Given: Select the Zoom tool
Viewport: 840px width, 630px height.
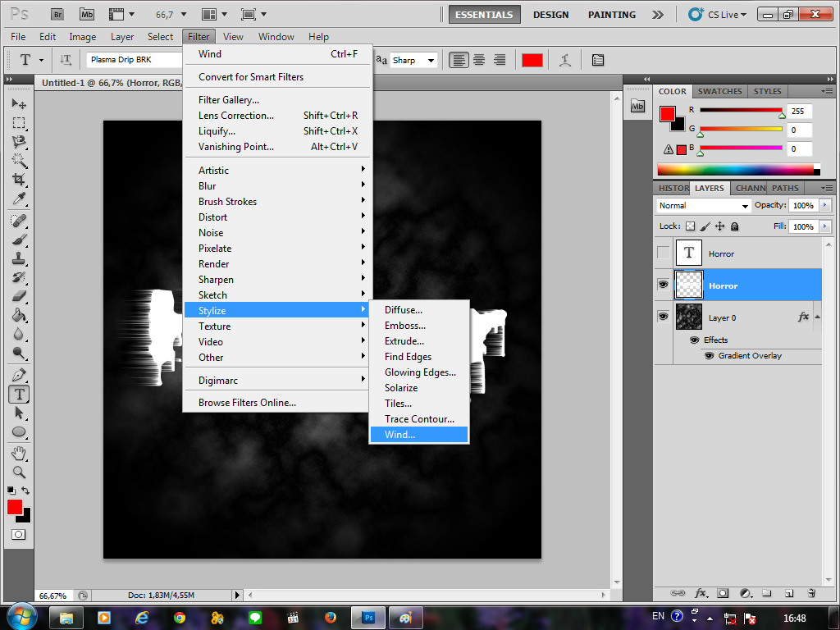Looking at the screenshot, I should coord(19,472).
